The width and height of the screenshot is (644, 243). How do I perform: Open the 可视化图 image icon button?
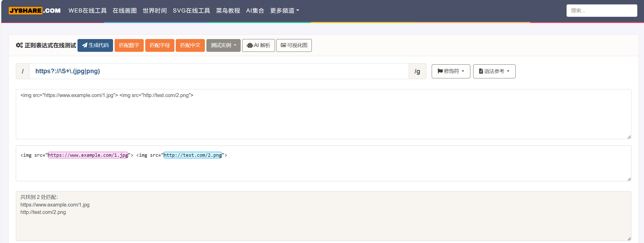(283, 45)
